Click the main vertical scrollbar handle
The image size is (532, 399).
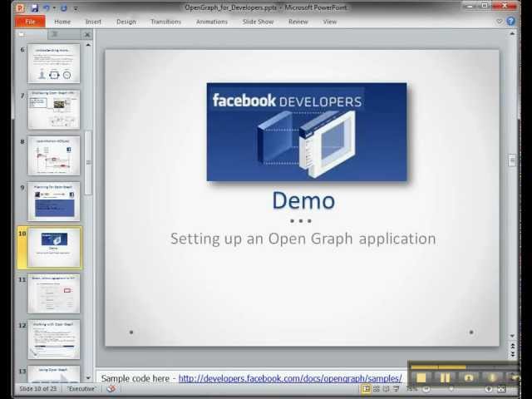pos(512,160)
